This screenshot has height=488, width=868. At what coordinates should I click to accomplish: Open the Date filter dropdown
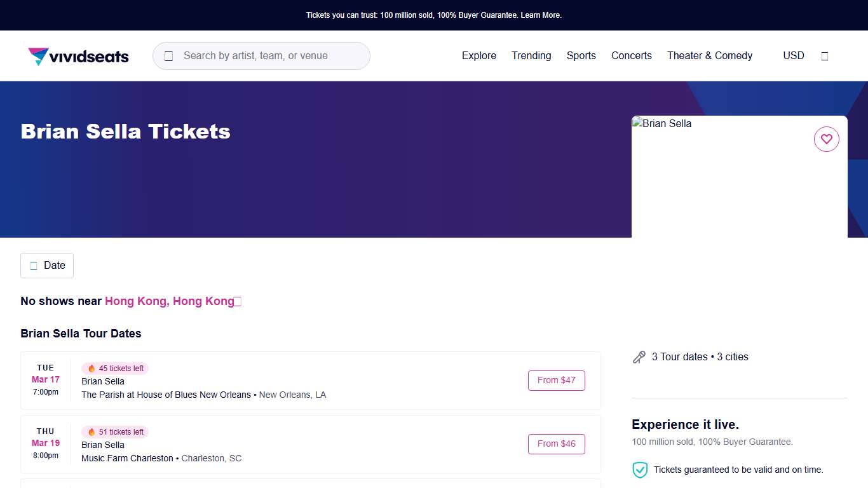click(x=47, y=266)
